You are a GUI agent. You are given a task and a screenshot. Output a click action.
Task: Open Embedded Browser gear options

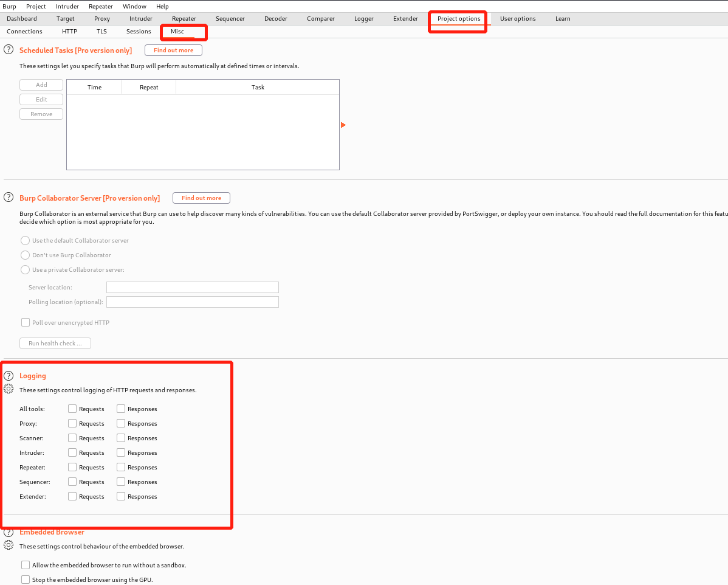point(9,545)
